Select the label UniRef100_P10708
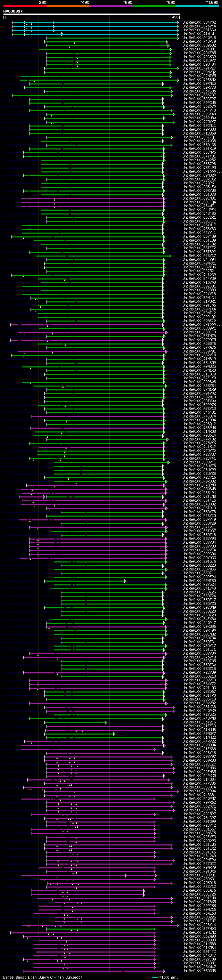The height and width of the screenshot is (980, 222). pyautogui.click(x=199, y=283)
